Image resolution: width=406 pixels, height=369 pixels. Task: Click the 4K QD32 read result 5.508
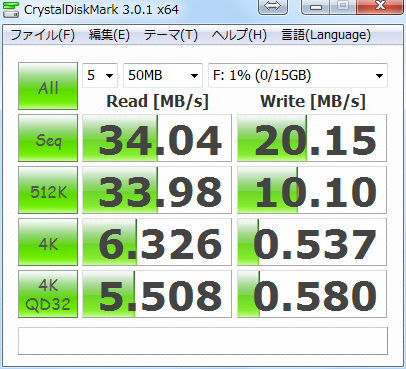157,294
